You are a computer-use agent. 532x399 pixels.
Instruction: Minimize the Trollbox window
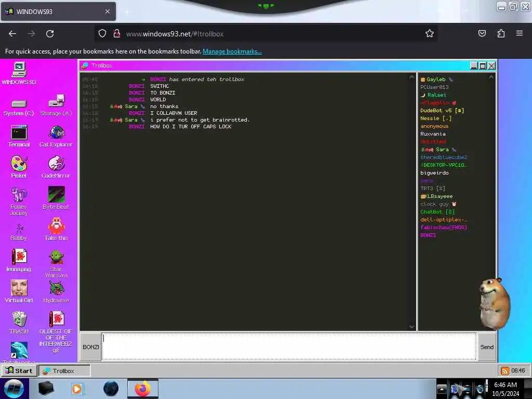pos(474,66)
